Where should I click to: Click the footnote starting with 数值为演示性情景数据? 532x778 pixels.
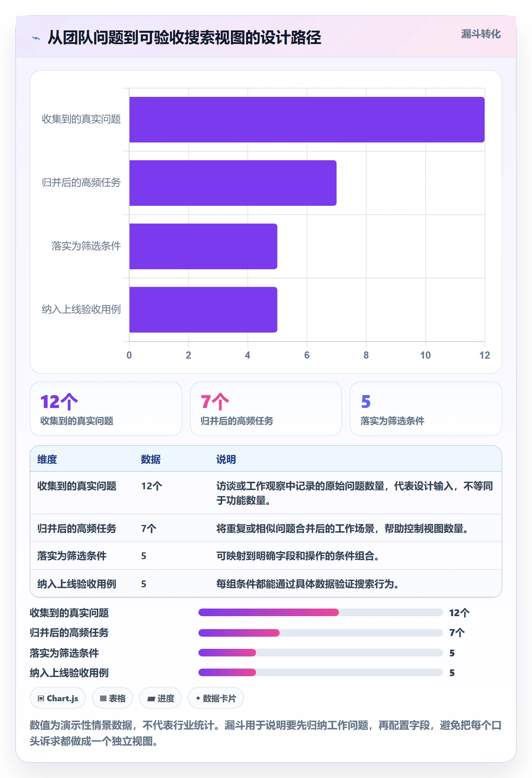coord(266,733)
